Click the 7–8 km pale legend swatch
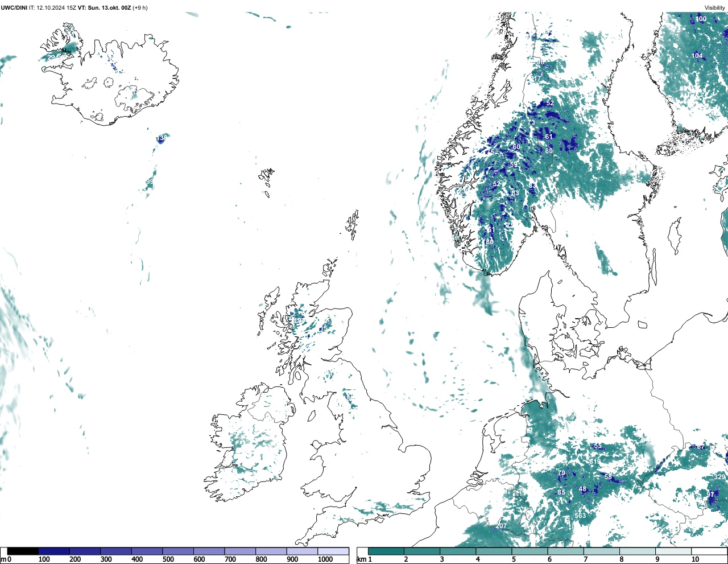 coord(601,551)
